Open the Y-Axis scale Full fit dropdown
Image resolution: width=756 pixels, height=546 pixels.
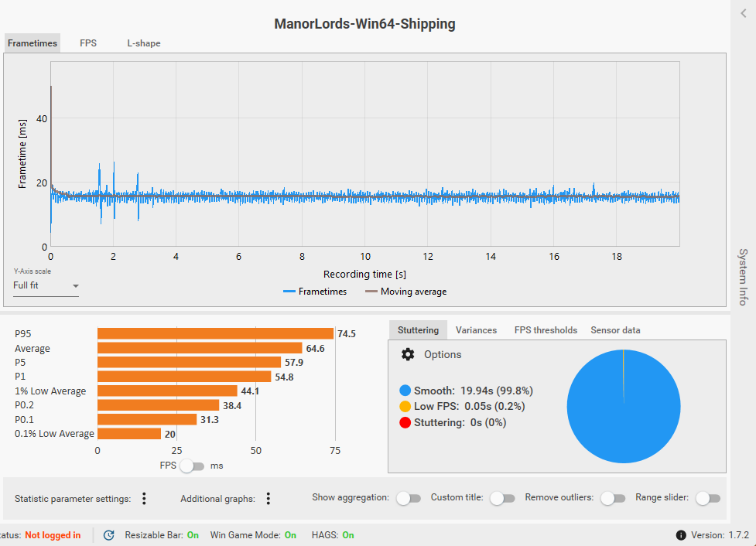(x=46, y=286)
